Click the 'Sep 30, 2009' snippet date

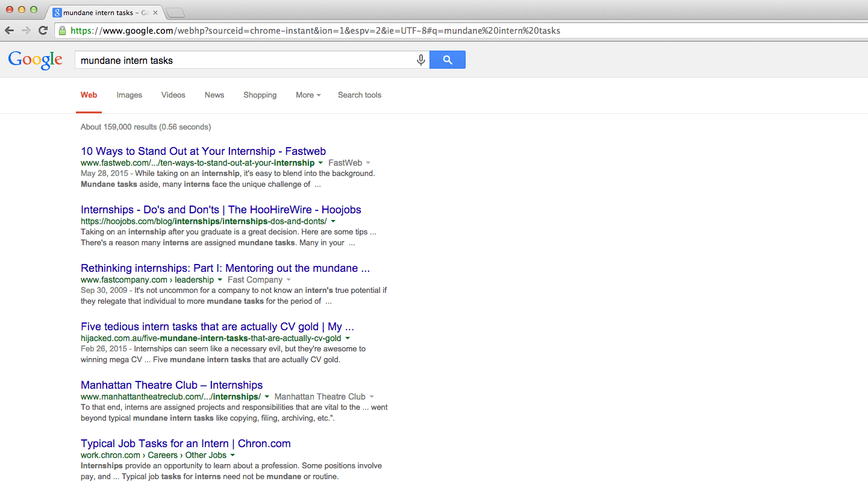click(x=104, y=290)
